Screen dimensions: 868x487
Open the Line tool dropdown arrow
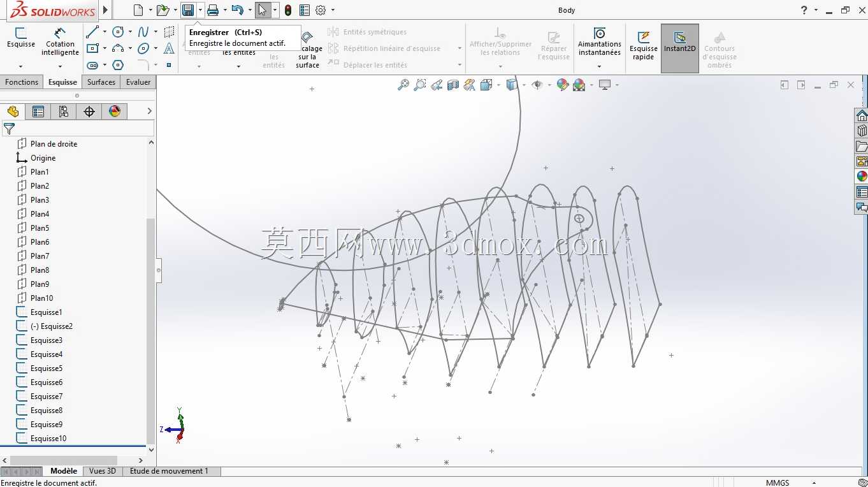coord(105,32)
